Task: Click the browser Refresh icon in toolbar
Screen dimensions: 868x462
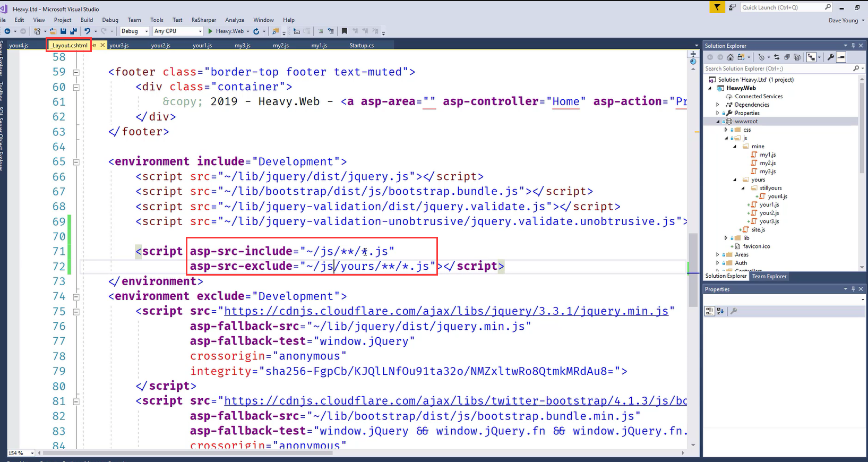Action: (x=256, y=31)
